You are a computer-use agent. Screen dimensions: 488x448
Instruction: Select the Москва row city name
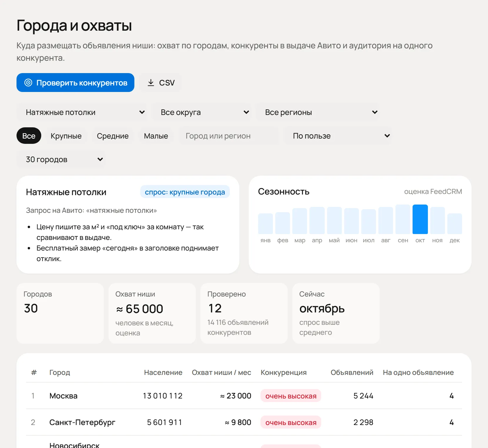click(63, 396)
